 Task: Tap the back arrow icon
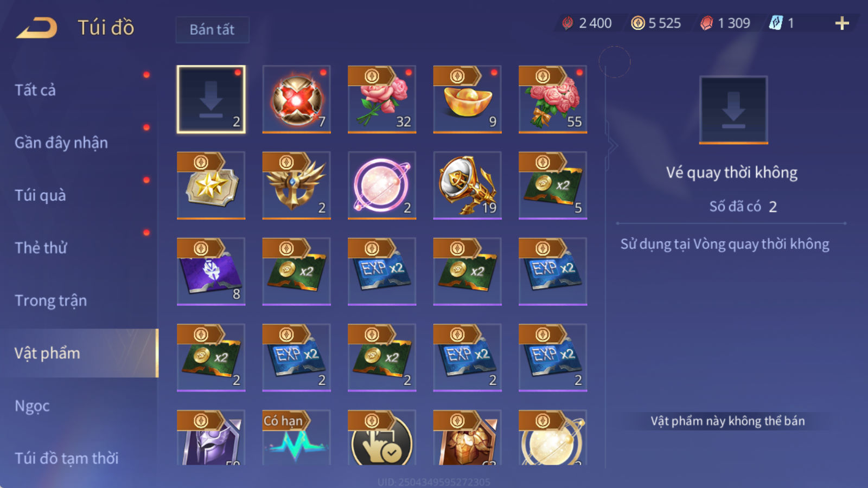click(37, 28)
